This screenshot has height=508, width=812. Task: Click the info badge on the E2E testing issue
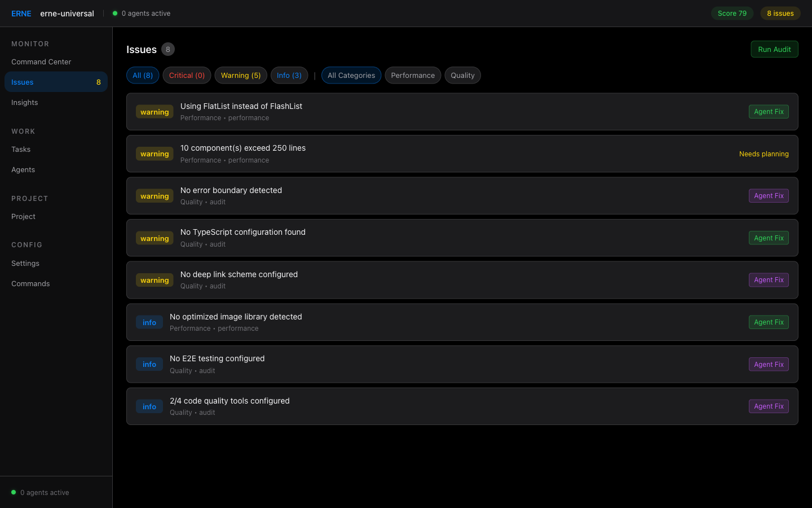149,364
